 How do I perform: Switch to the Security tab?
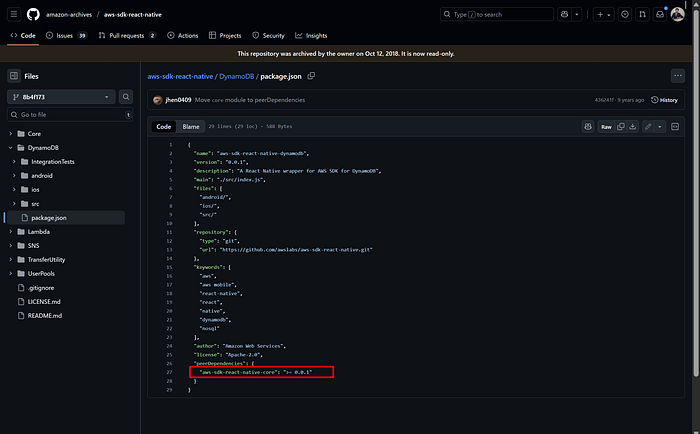tap(268, 36)
